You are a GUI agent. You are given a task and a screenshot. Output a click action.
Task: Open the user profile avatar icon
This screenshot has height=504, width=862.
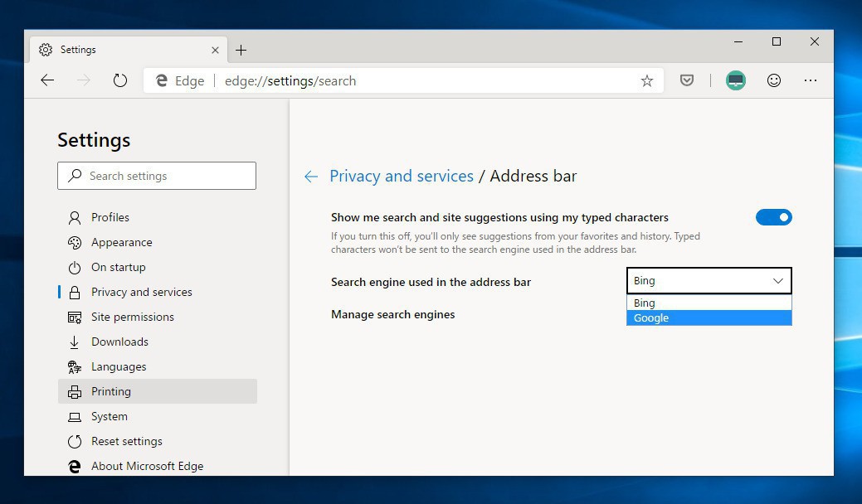click(735, 80)
